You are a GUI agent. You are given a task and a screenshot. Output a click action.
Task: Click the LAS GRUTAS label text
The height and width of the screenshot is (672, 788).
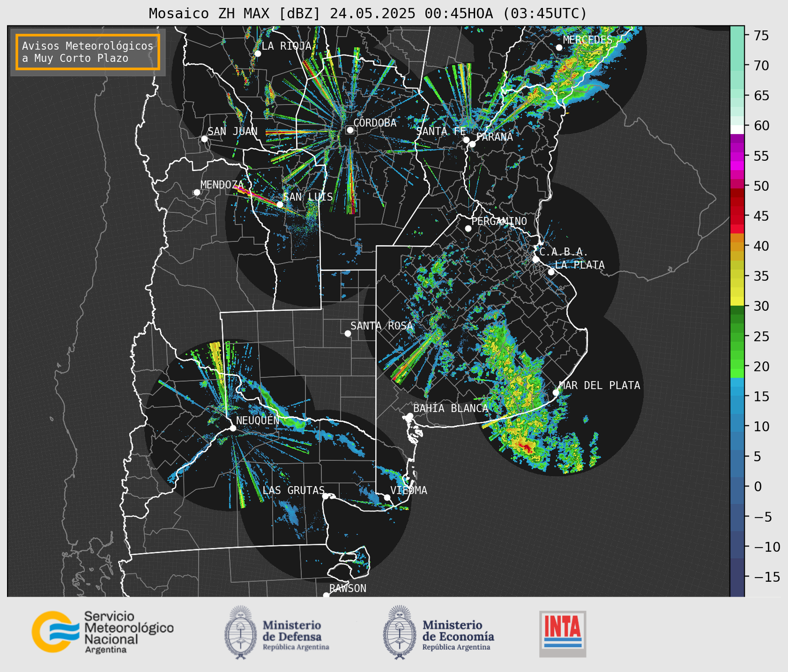coord(293,490)
